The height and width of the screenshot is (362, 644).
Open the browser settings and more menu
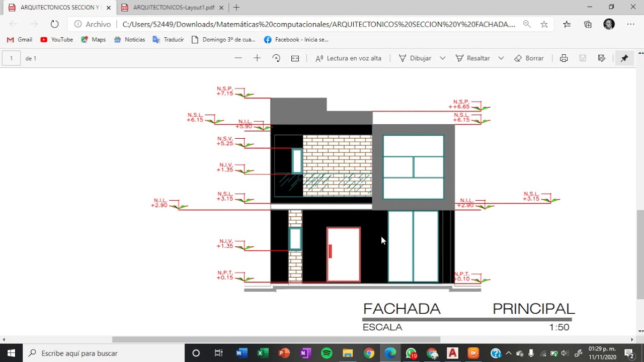(x=630, y=24)
